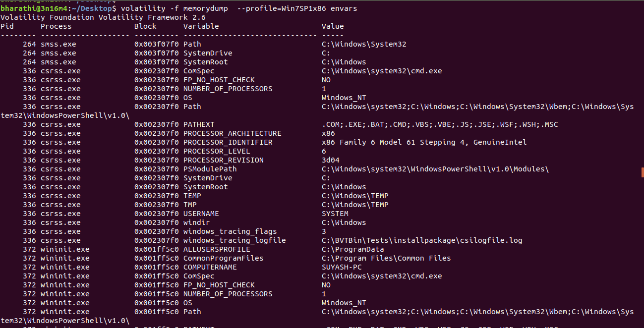Click the ALLUSERSPROFILE variable of wininit.exe
644x328 pixels.
217,249
